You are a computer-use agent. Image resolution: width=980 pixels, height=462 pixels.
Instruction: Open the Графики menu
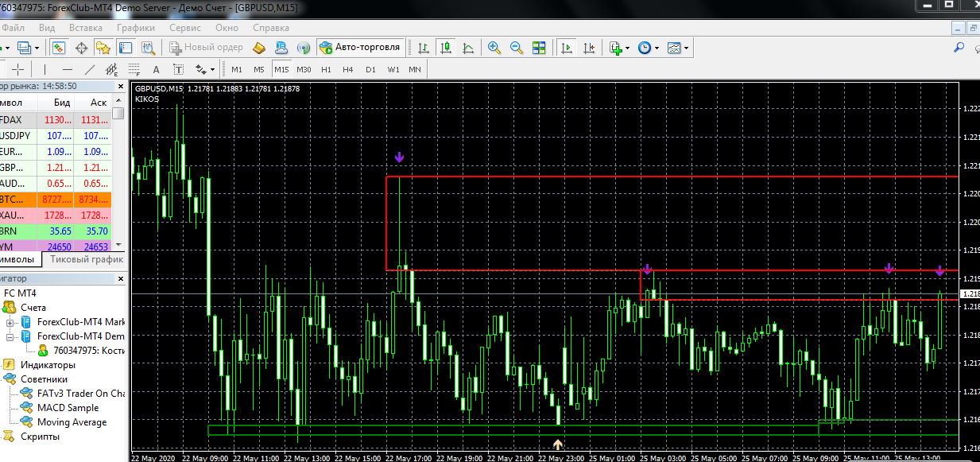tap(136, 27)
